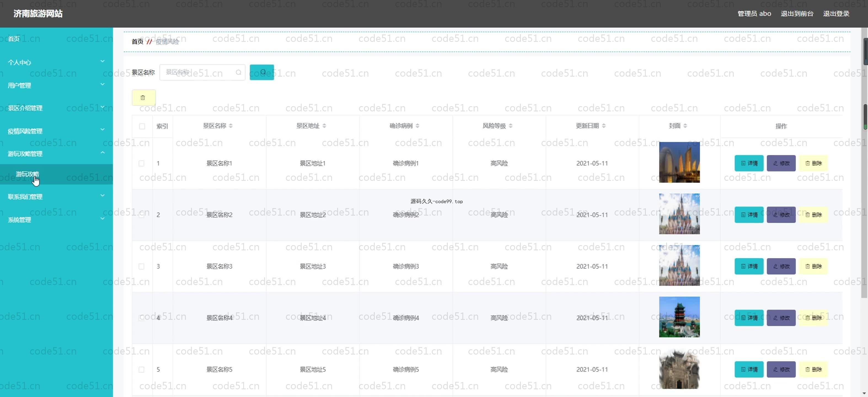Open 首页 in the sidebar

click(14, 39)
